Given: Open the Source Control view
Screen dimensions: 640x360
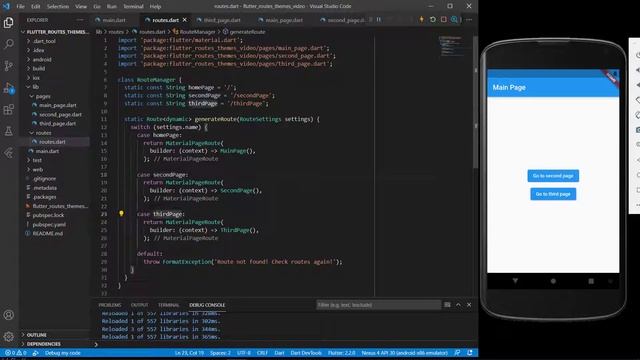Looking at the screenshot, I should (x=9, y=66).
